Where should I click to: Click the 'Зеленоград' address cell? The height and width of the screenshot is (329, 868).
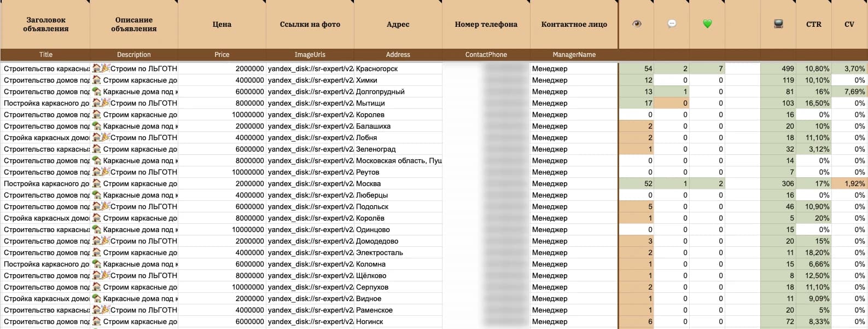(x=398, y=149)
